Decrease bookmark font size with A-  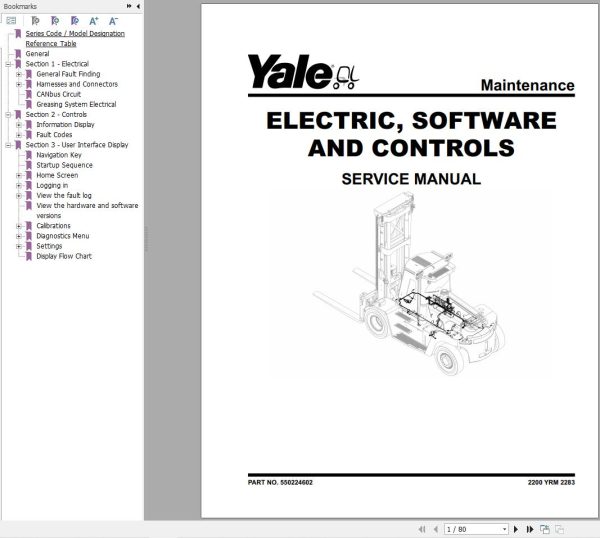click(113, 21)
